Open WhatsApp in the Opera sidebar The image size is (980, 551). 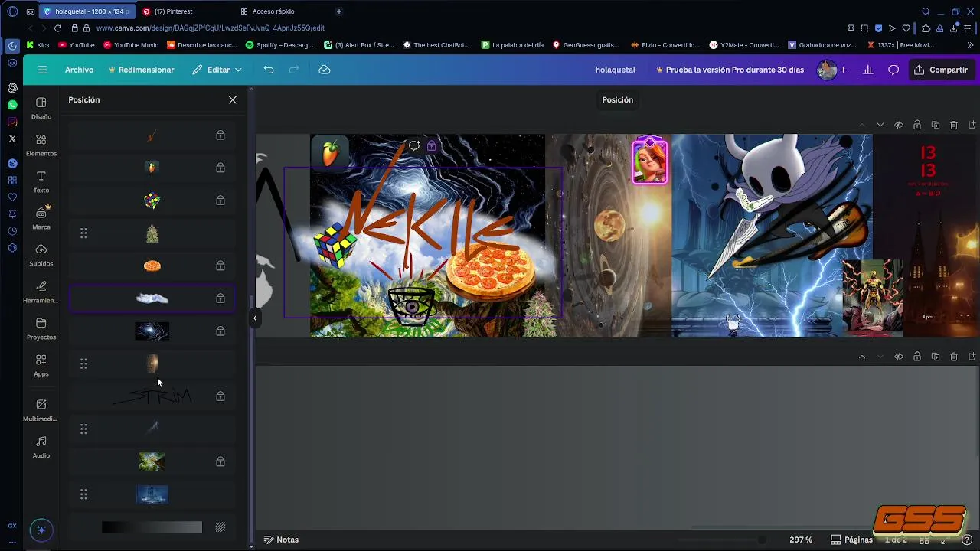pos(12,105)
